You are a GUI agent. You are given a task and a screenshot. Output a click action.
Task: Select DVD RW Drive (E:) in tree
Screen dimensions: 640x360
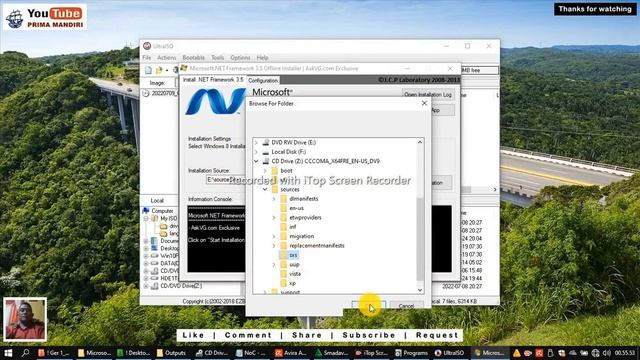click(x=293, y=142)
